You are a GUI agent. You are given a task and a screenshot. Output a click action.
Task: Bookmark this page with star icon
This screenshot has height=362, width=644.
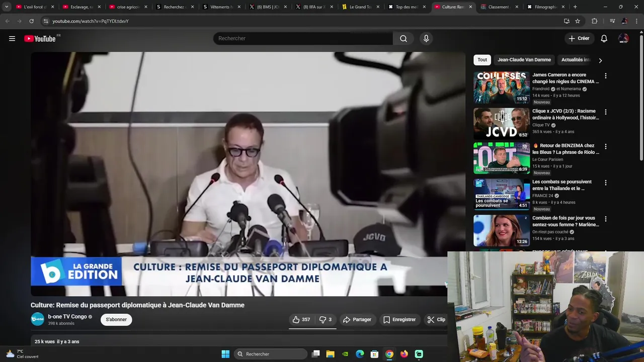pyautogui.click(x=578, y=21)
